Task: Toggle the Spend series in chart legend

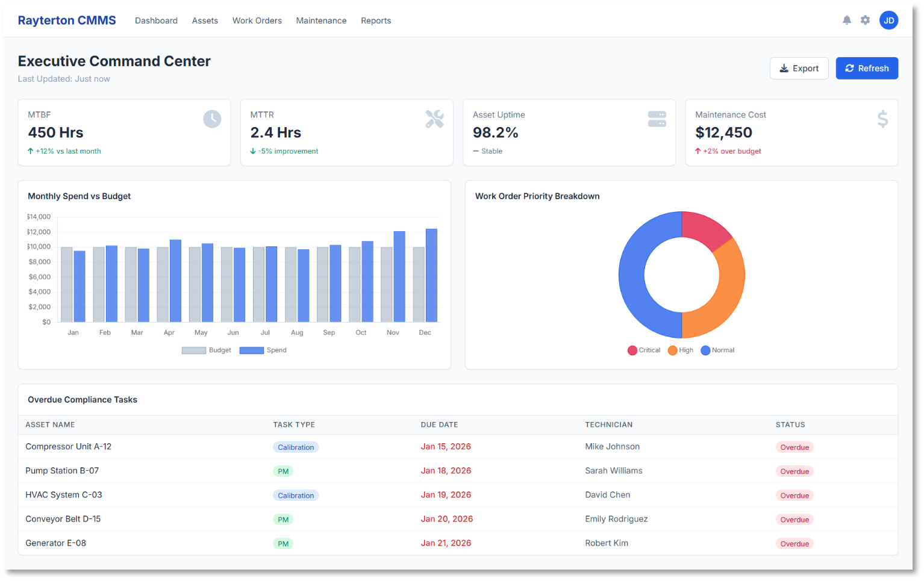Action: [x=263, y=350]
